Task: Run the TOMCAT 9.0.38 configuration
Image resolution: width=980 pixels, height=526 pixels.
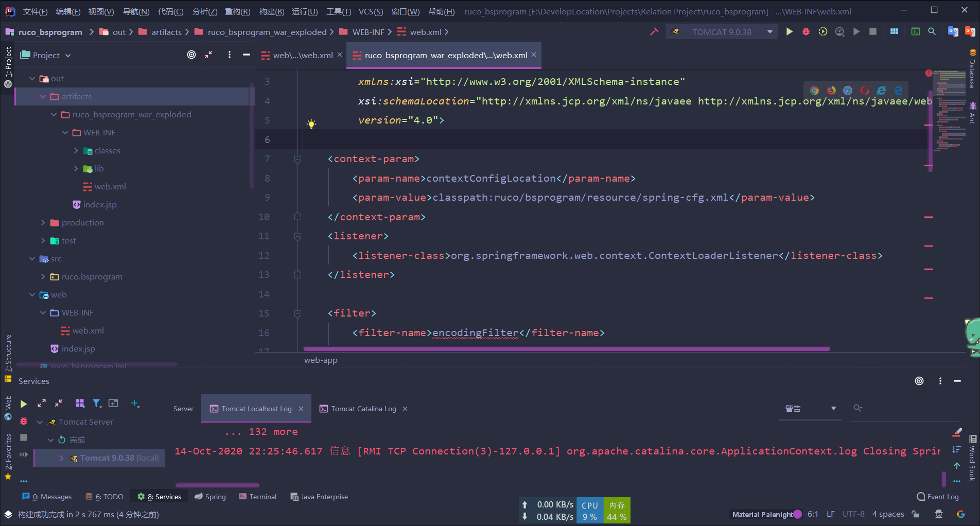Action: [x=789, y=32]
